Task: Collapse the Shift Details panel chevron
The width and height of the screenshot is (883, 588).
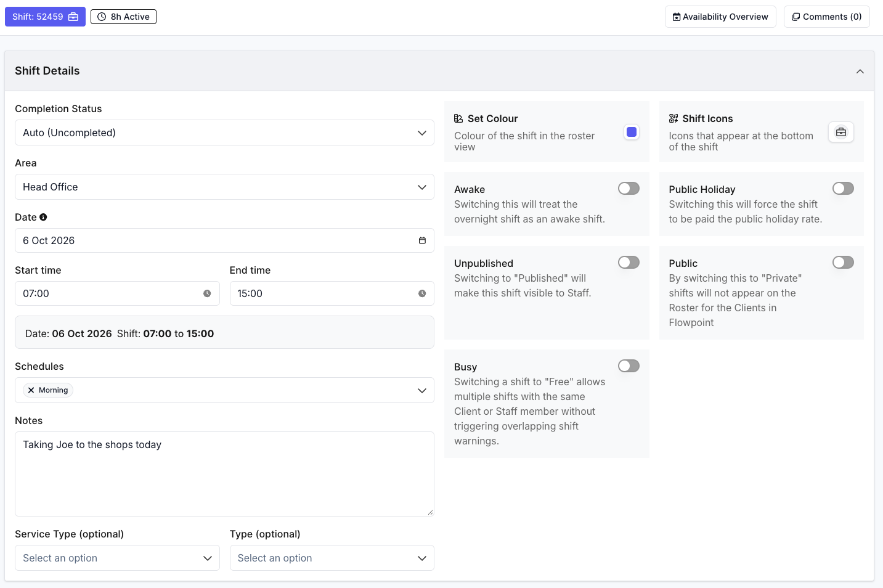Action: (x=860, y=71)
